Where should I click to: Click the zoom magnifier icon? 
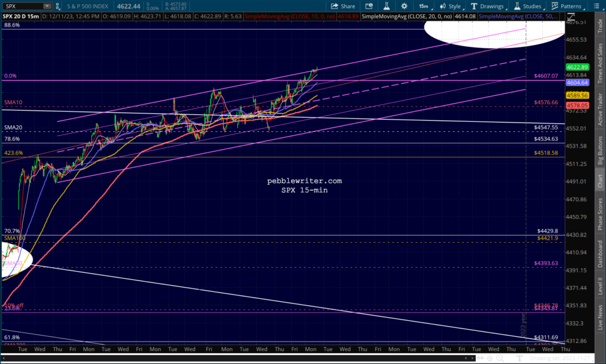click(x=499, y=358)
